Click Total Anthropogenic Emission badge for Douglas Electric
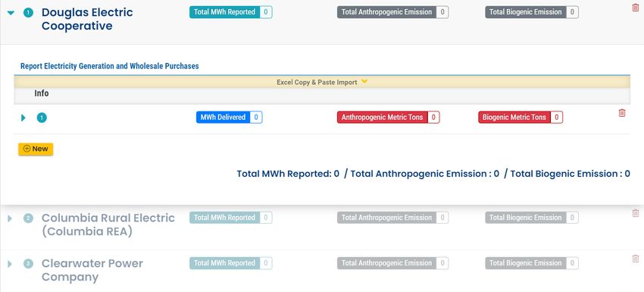644x292 pixels. (392, 12)
